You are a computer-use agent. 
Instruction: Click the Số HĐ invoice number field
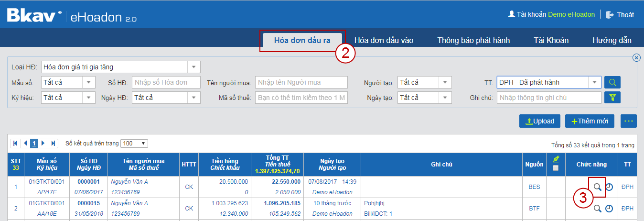tap(166, 82)
